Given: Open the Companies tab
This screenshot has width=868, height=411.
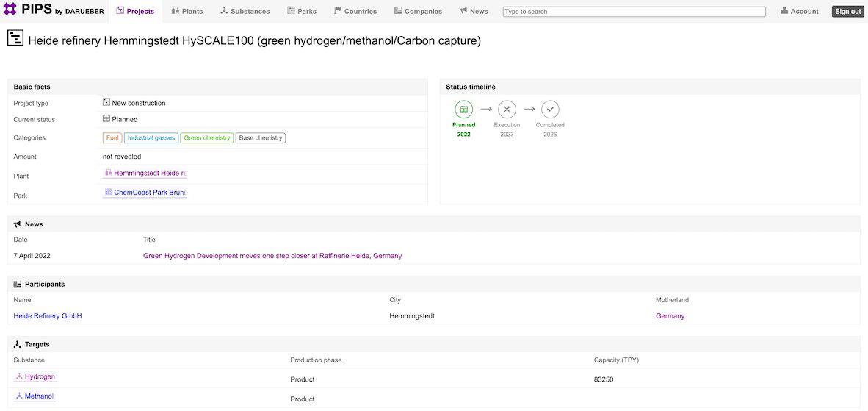Looking at the screenshot, I should (x=418, y=11).
